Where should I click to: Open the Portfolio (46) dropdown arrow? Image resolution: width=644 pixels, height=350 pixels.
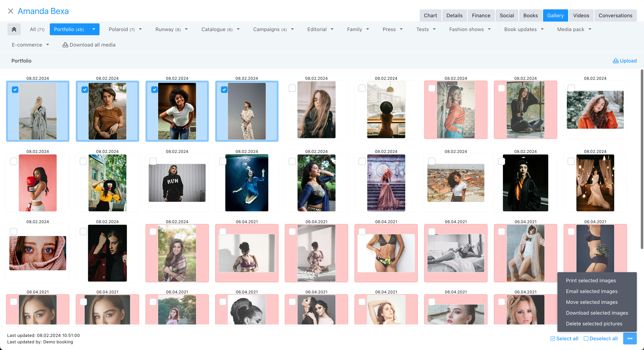click(94, 29)
